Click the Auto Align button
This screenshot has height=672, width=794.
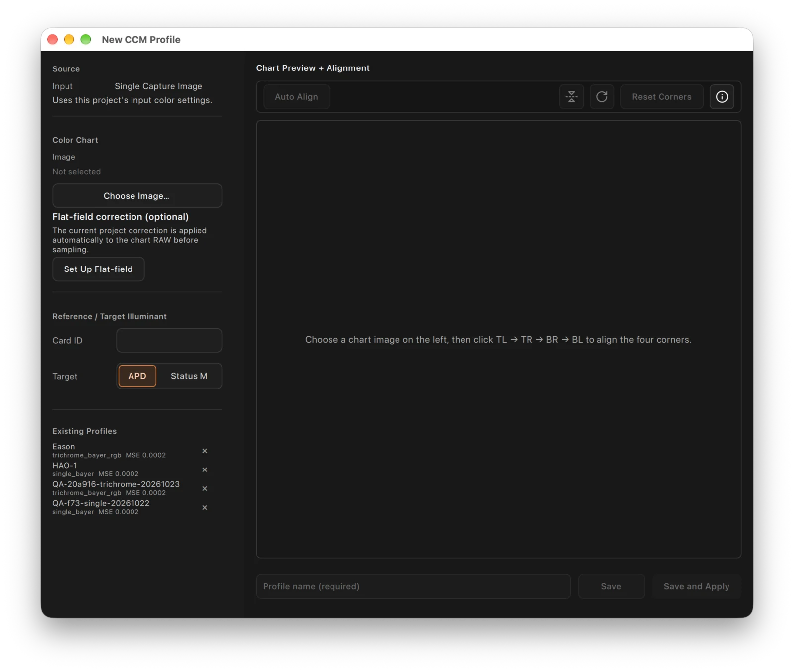[296, 97]
